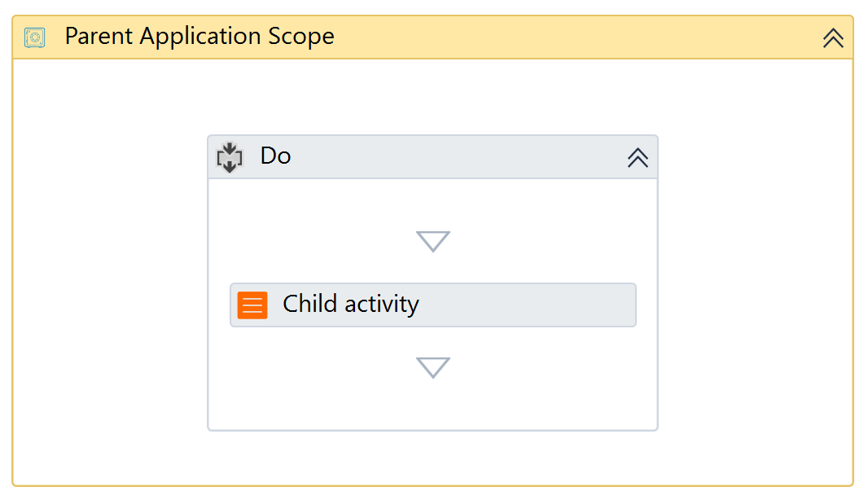Image resolution: width=868 pixels, height=500 pixels.
Task: Click the double-chevron icon in Do's header
Action: 638,157
